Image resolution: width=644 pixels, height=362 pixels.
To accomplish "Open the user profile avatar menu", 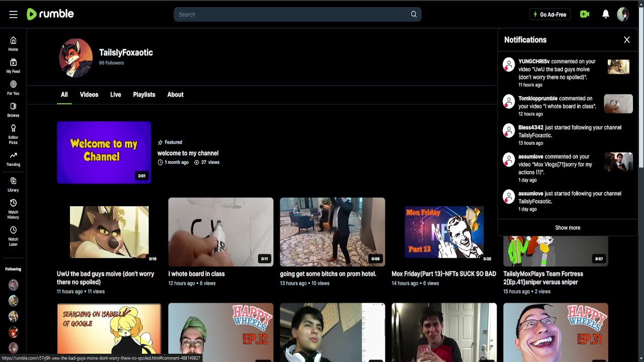I will tap(623, 15).
